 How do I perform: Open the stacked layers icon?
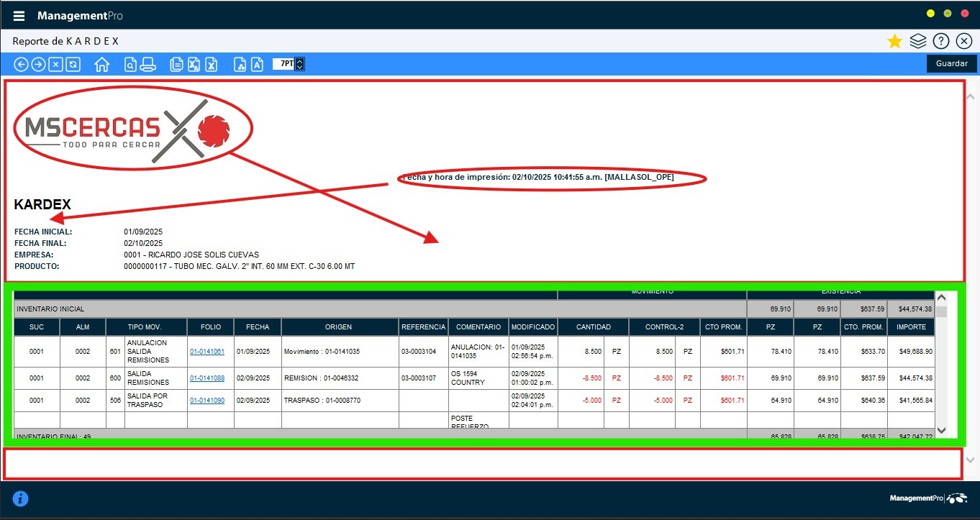click(x=917, y=42)
